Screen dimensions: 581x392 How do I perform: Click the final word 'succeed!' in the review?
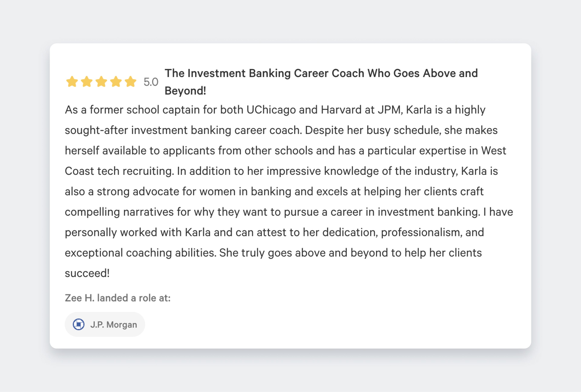87,273
